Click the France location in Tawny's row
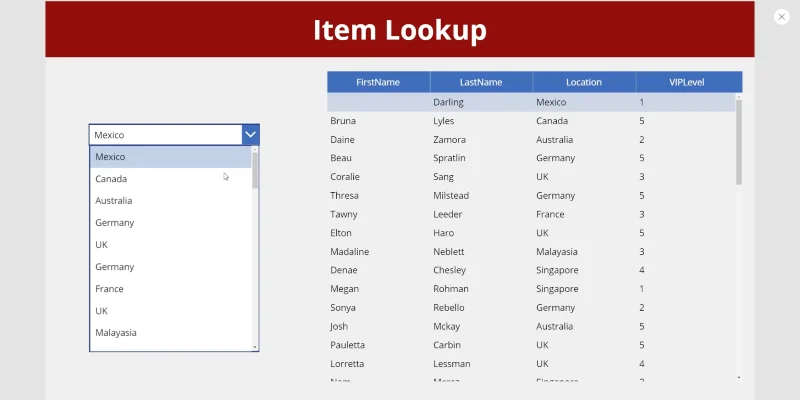Screen dimensions: 800x400 point(550,214)
